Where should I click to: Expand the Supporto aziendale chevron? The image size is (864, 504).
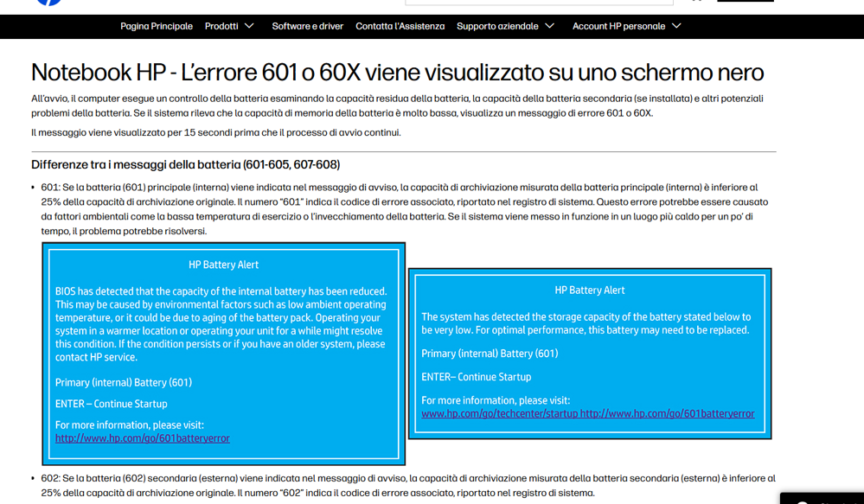point(549,26)
